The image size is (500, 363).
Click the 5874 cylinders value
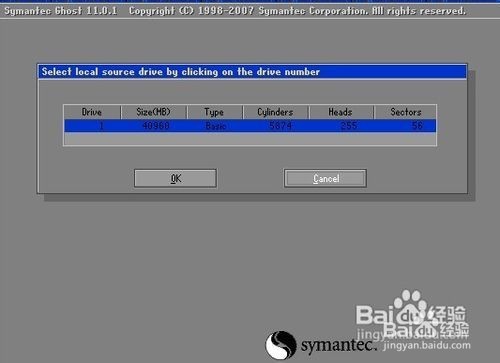[x=281, y=126]
